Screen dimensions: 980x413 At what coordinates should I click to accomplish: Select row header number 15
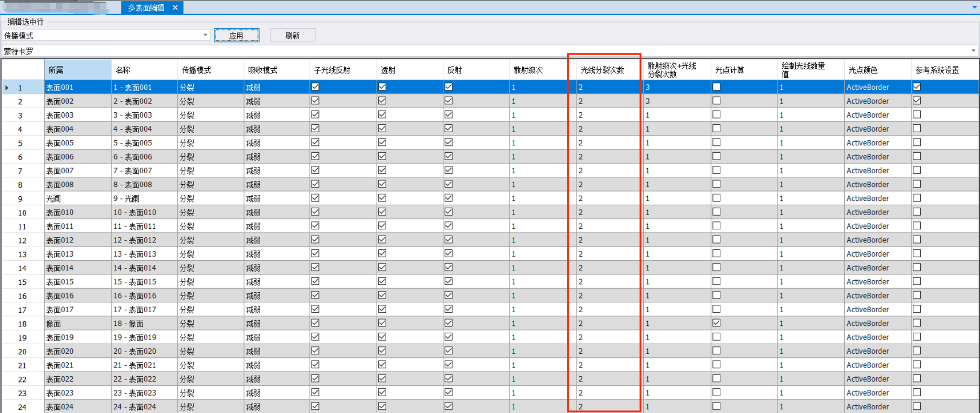click(23, 282)
